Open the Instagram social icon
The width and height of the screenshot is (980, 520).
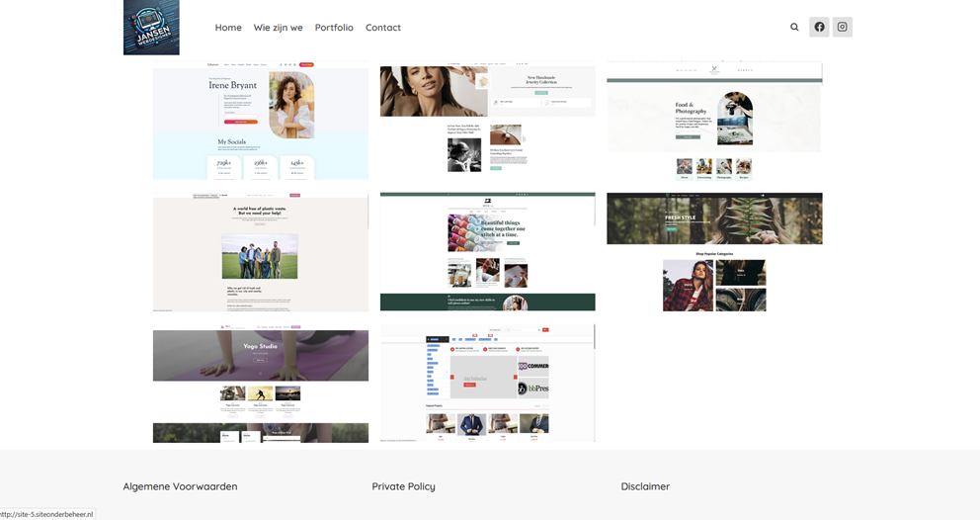point(842,28)
